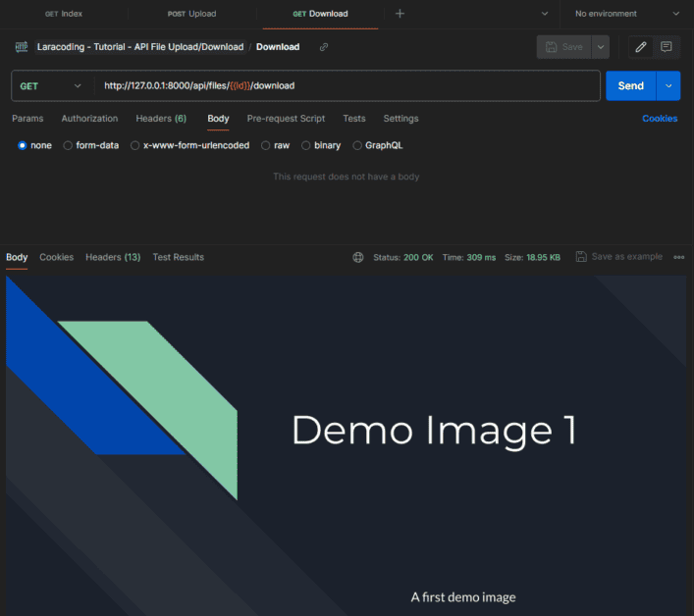The height and width of the screenshot is (616, 694).
Task: Select the raw body option
Action: (x=275, y=145)
